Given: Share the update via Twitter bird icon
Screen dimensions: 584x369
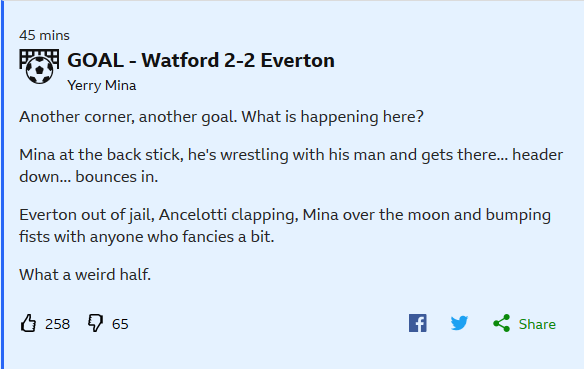Looking at the screenshot, I should click(x=459, y=323).
